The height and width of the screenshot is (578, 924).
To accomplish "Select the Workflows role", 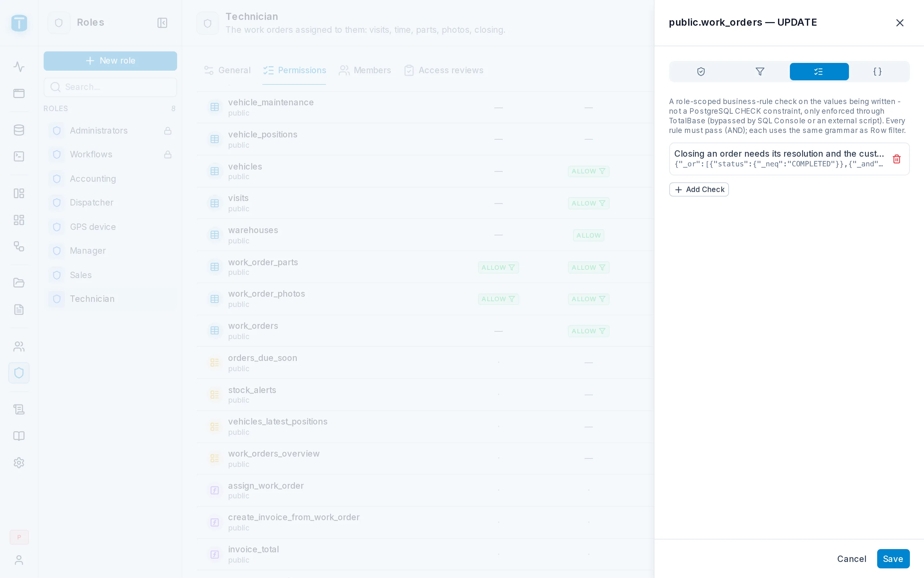I will point(110,154).
